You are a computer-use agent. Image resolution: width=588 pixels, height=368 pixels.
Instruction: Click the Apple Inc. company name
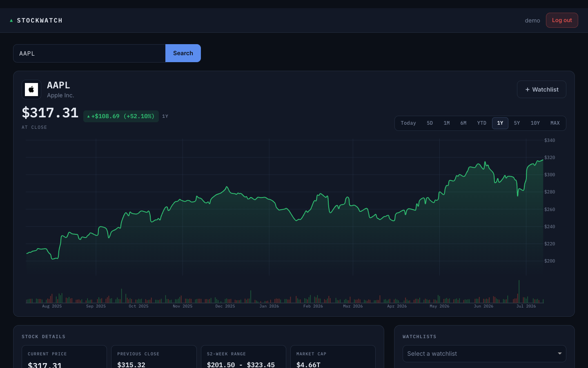click(60, 95)
